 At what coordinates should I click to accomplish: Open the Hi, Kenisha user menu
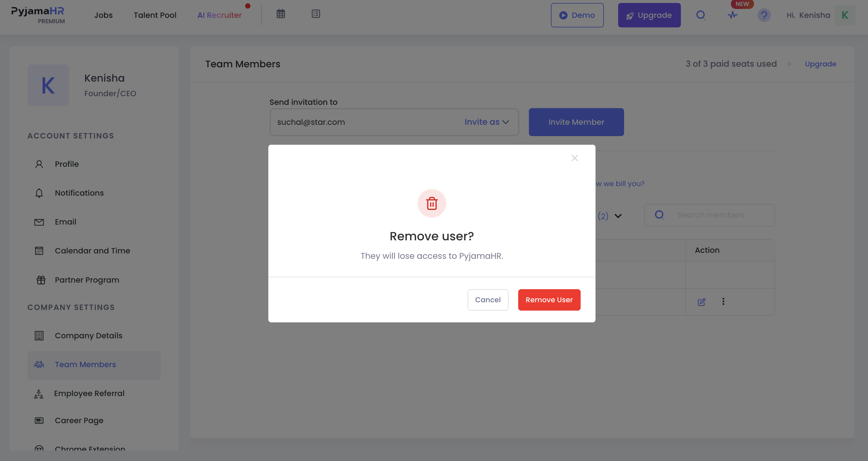(x=808, y=15)
